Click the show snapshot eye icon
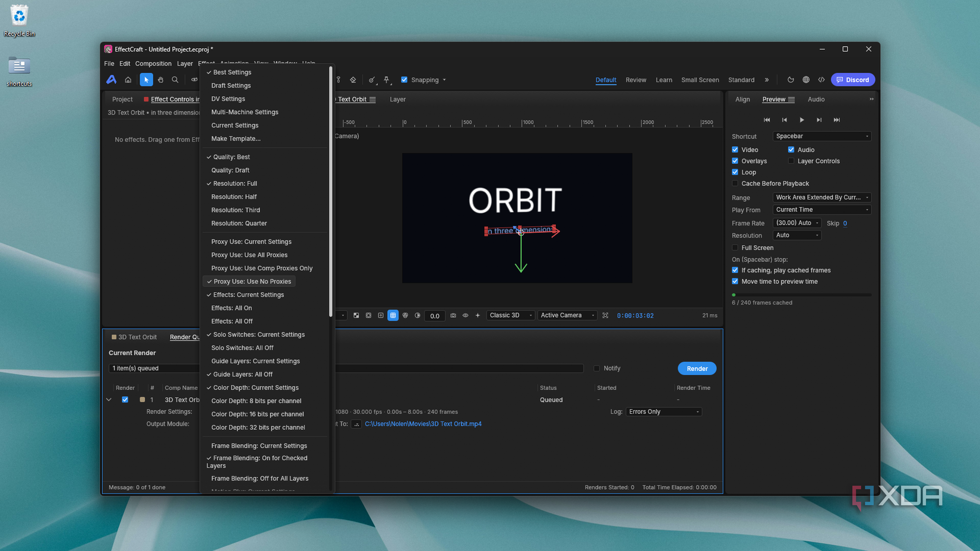This screenshot has width=980, height=551. (x=466, y=315)
